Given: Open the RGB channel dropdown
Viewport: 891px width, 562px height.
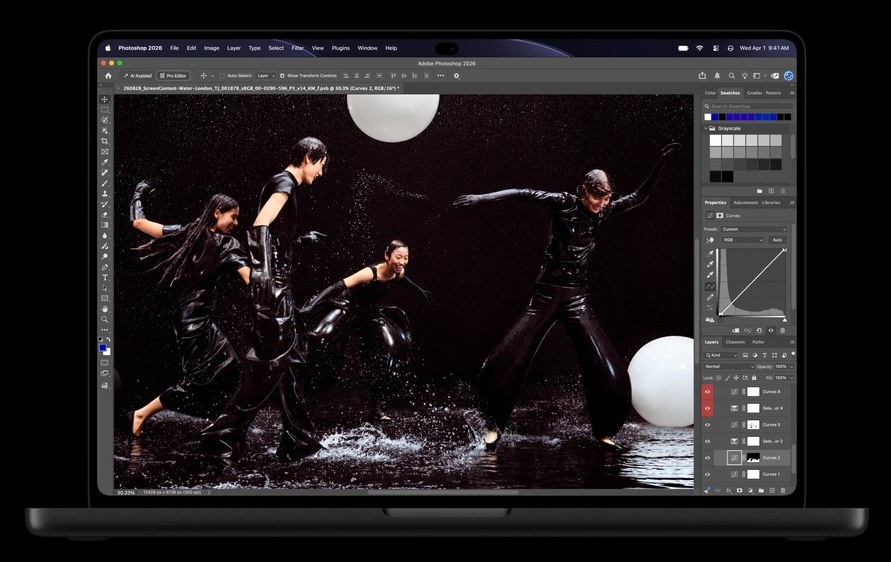Looking at the screenshot, I should (x=743, y=240).
